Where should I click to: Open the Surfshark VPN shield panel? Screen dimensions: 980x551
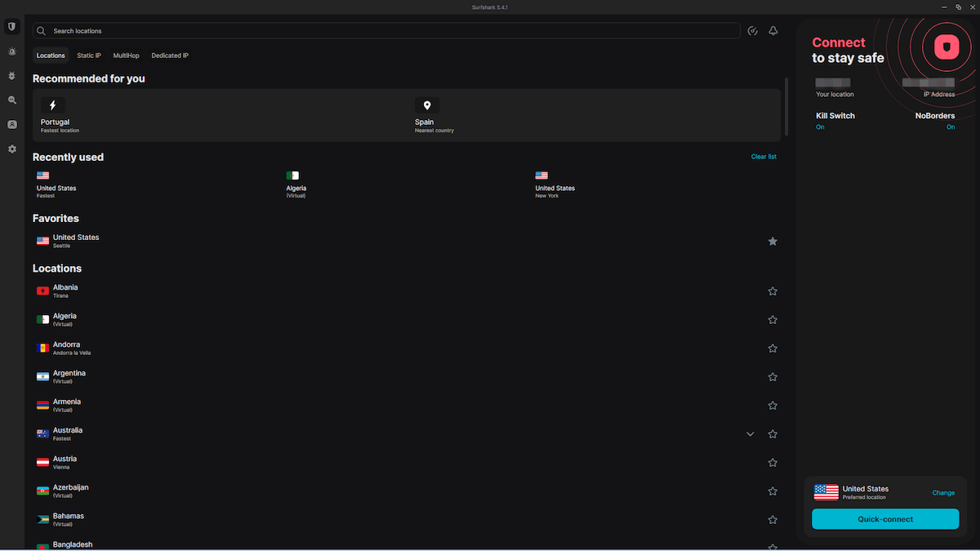click(11, 26)
